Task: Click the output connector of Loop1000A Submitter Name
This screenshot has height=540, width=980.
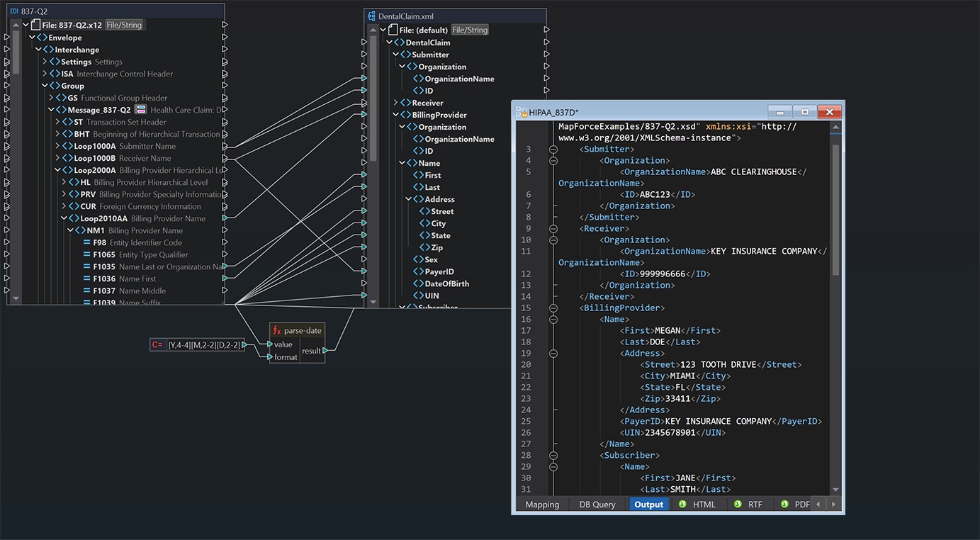Action: coord(225,146)
